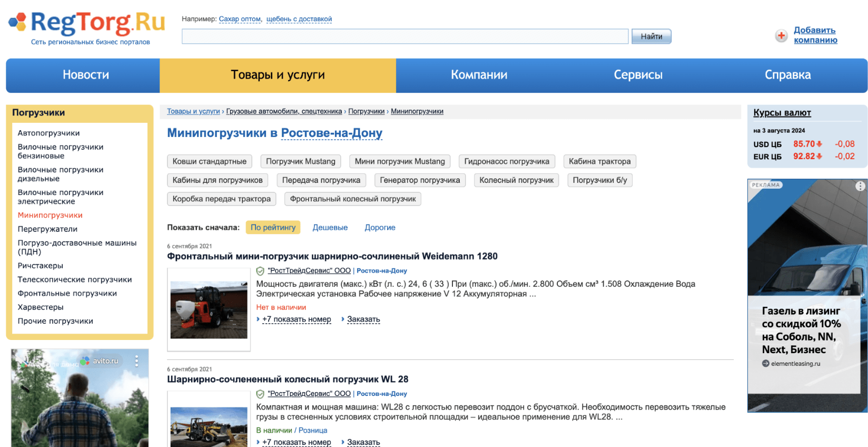The height and width of the screenshot is (447, 868).
Task: Select Телескопические погрузчики category
Action: 75,279
